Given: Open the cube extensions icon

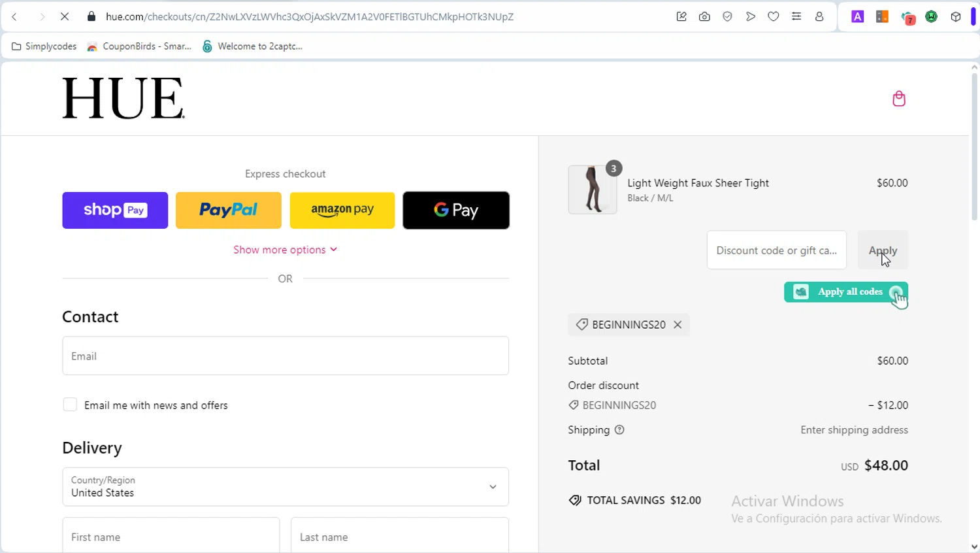Looking at the screenshot, I should [956, 17].
